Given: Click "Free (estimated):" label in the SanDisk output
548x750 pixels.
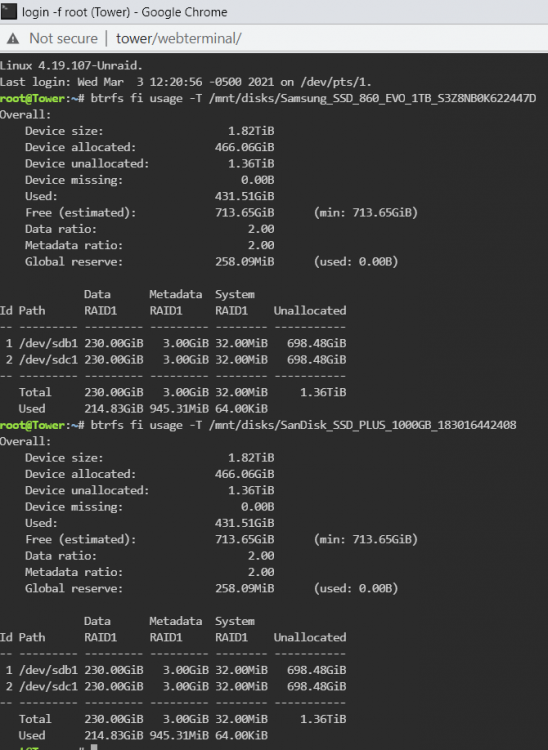Looking at the screenshot, I should (x=80, y=540).
